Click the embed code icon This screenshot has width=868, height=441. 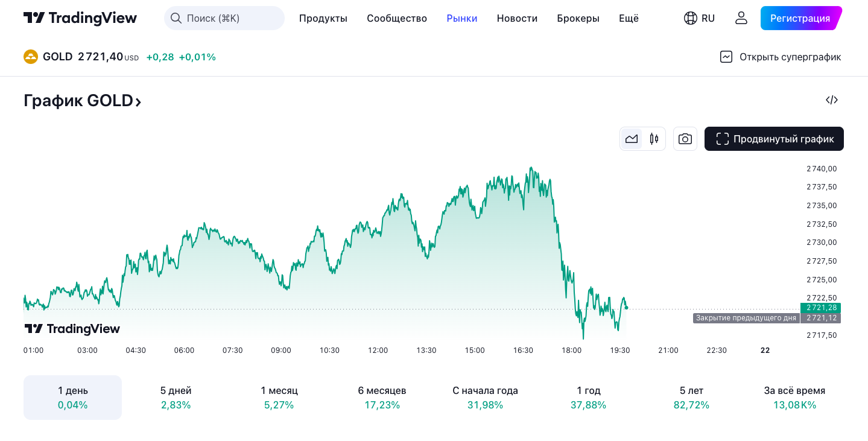(x=832, y=100)
